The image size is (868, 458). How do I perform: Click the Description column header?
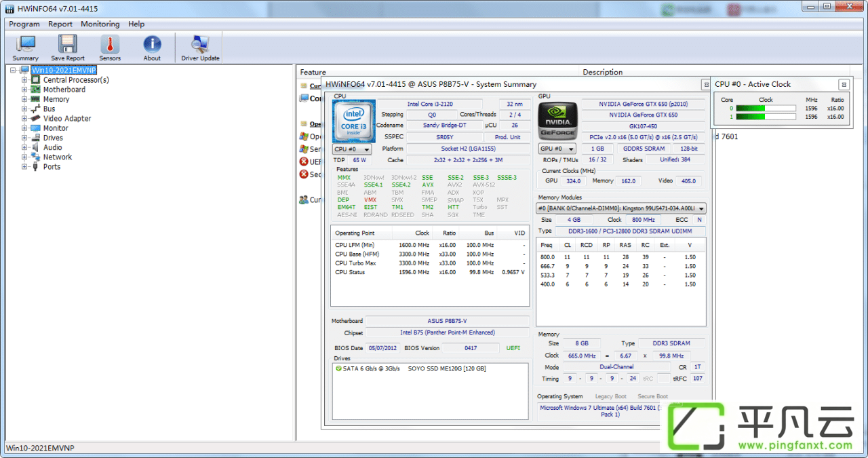click(x=603, y=72)
